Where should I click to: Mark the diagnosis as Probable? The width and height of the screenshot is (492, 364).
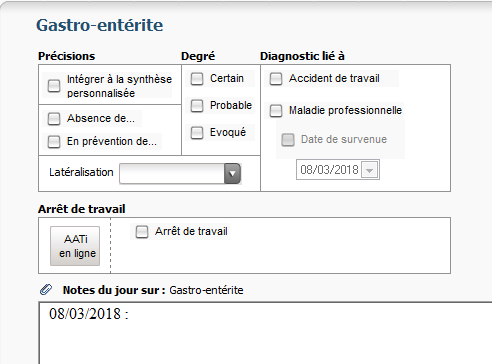pos(197,106)
